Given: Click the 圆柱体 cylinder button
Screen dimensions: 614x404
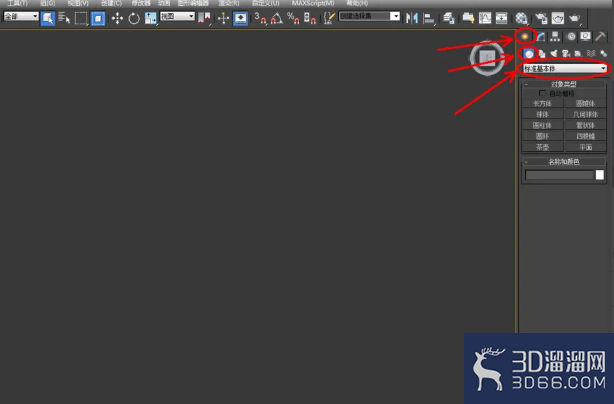Looking at the screenshot, I should pos(542,125).
